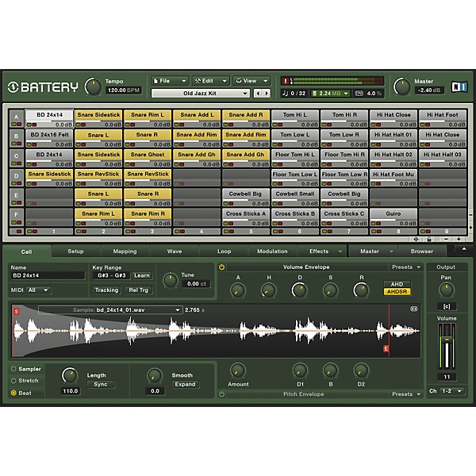Open the bd_24x14_01.wav sample dropdown
This screenshot has width=476, height=476.
click(110, 309)
